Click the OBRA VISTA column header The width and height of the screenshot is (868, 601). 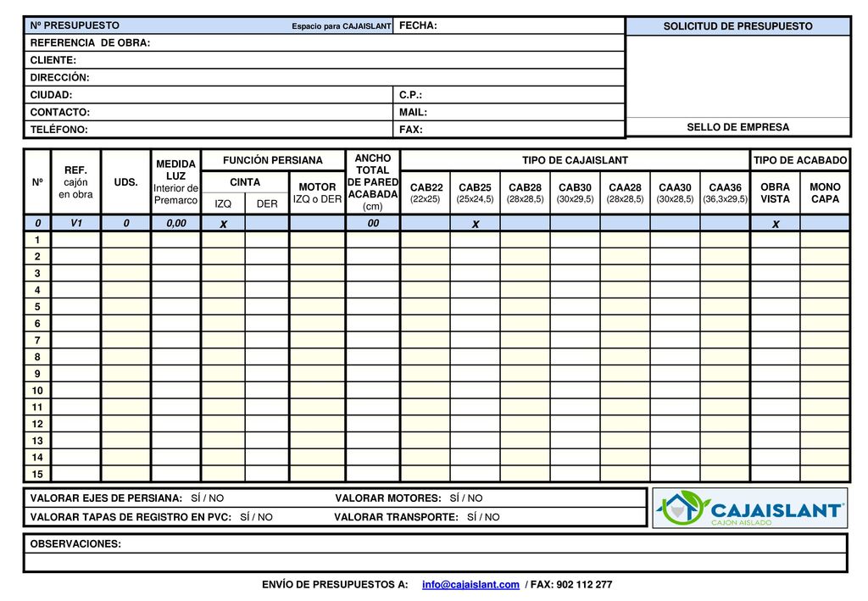pyautogui.click(x=775, y=192)
